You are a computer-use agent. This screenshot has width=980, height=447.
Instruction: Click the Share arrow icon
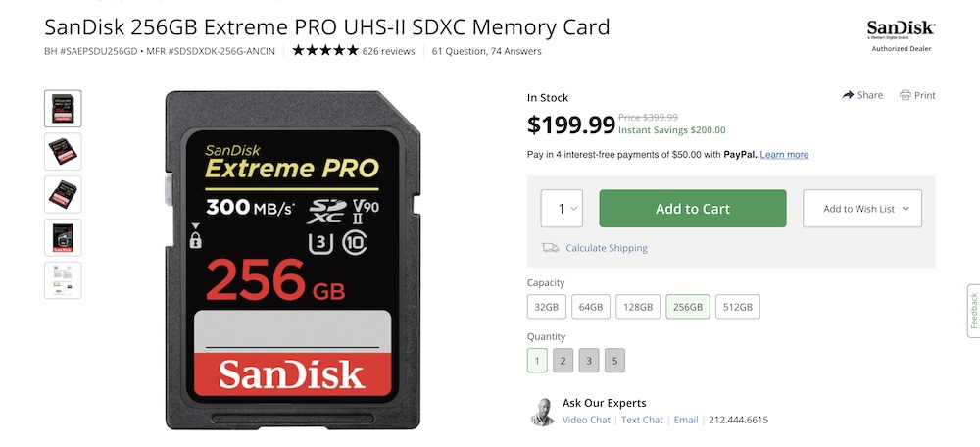point(848,95)
